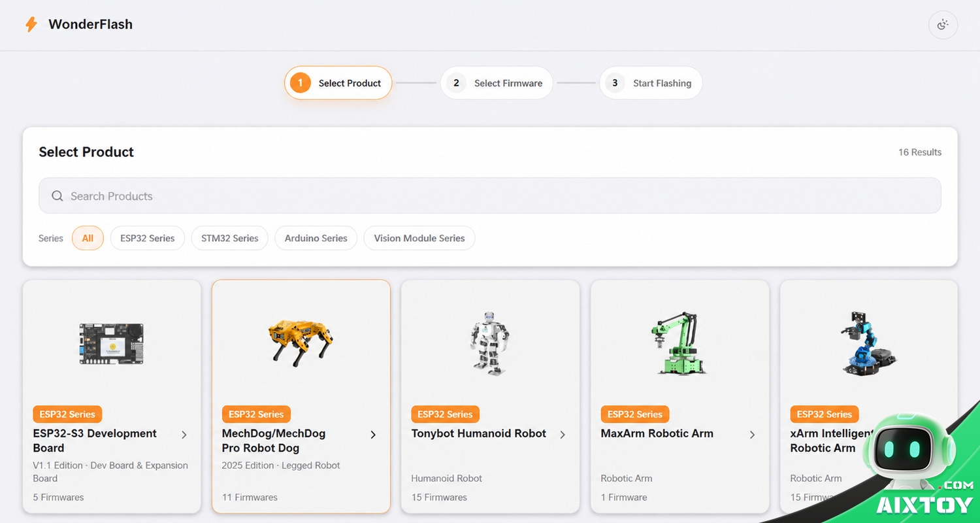This screenshot has width=980, height=523.
Task: Click the '16 Results' count text
Action: (920, 152)
